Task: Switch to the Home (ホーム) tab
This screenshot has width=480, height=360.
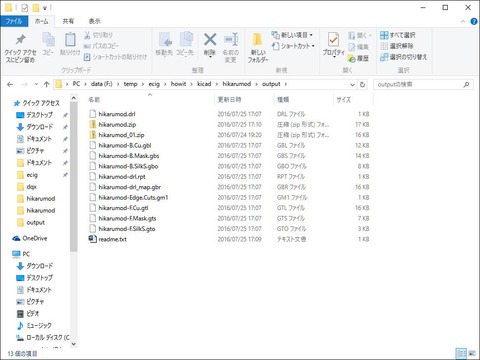Action: click(x=42, y=21)
